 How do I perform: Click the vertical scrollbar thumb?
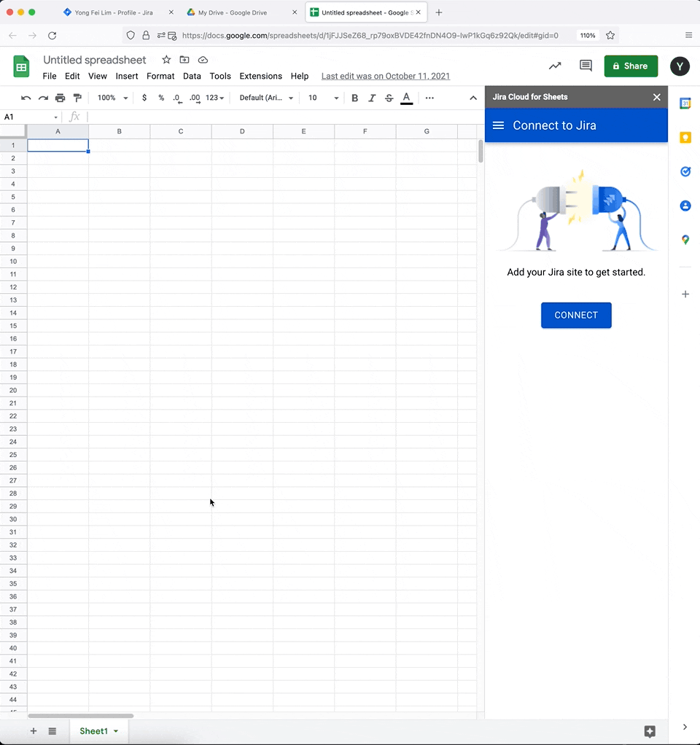point(481,151)
